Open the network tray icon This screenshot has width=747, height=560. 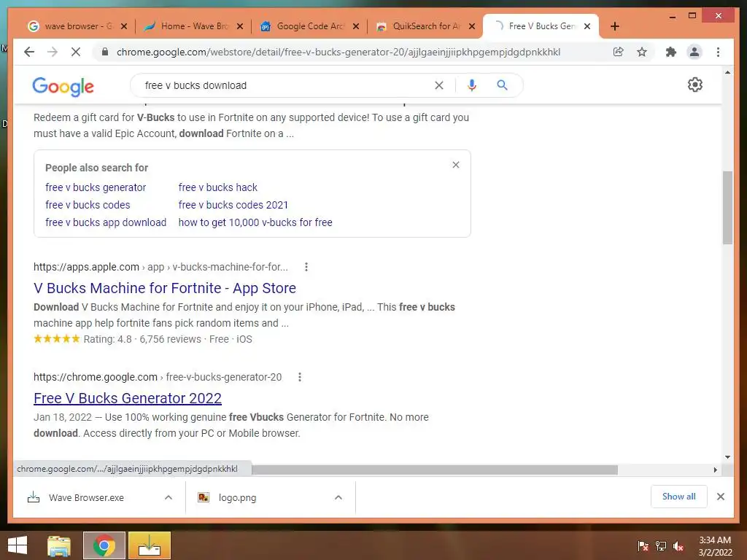coord(661,546)
